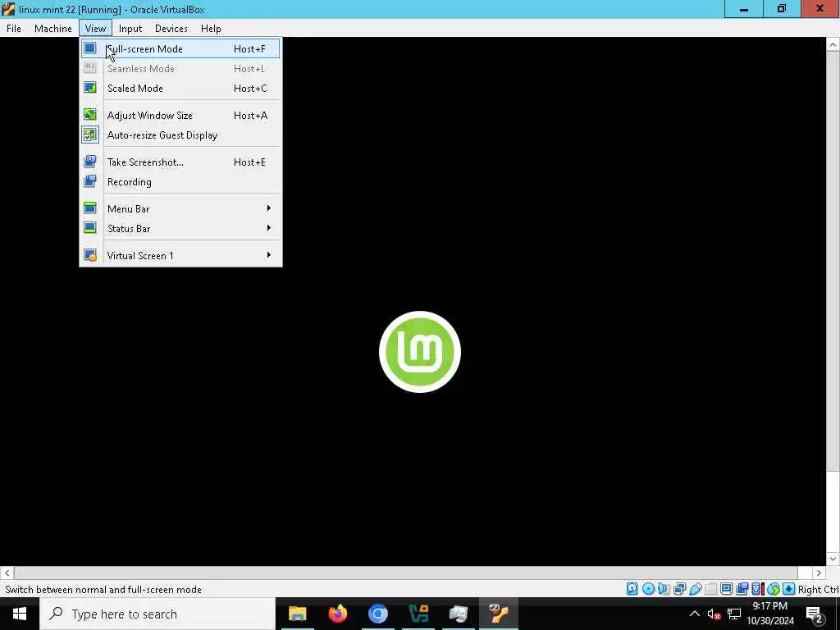Open the File menu

(14, 29)
